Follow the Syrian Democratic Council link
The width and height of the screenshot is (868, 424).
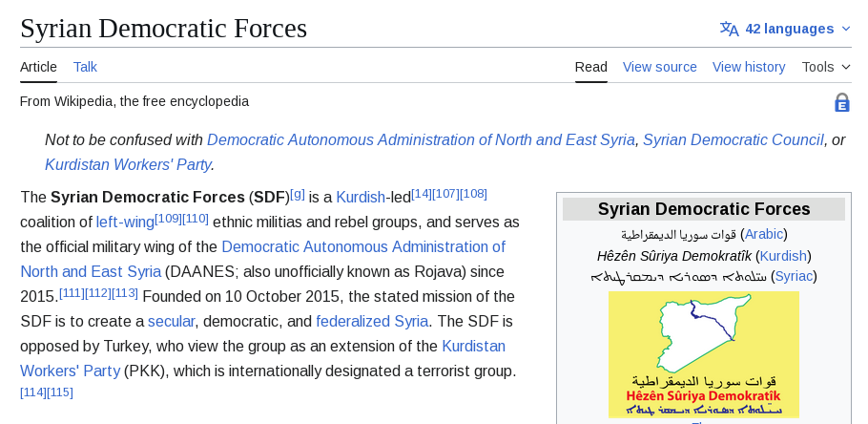pos(733,139)
